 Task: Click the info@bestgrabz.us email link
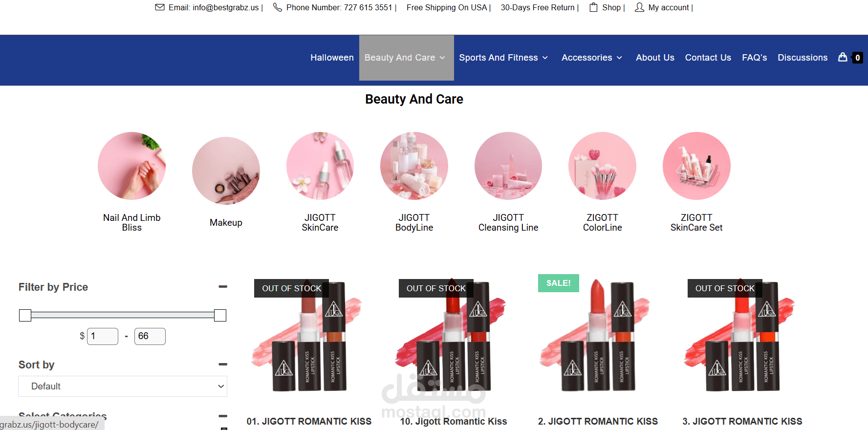[226, 7]
